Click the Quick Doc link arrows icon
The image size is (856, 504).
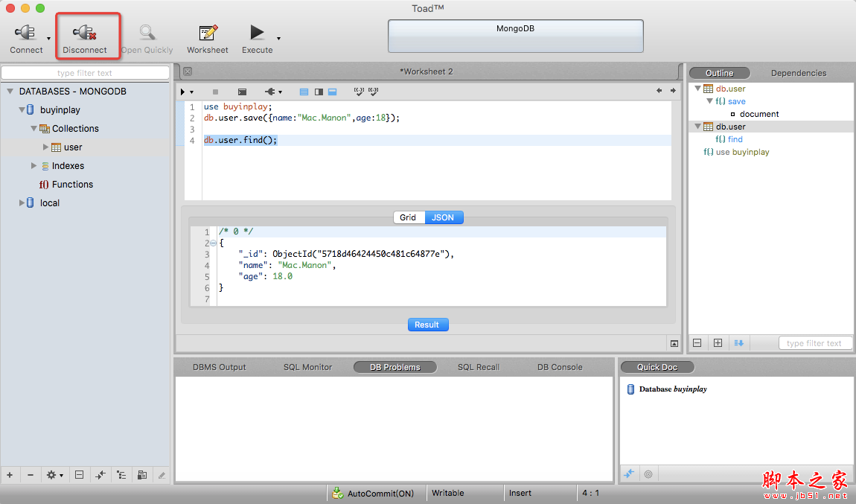629,474
